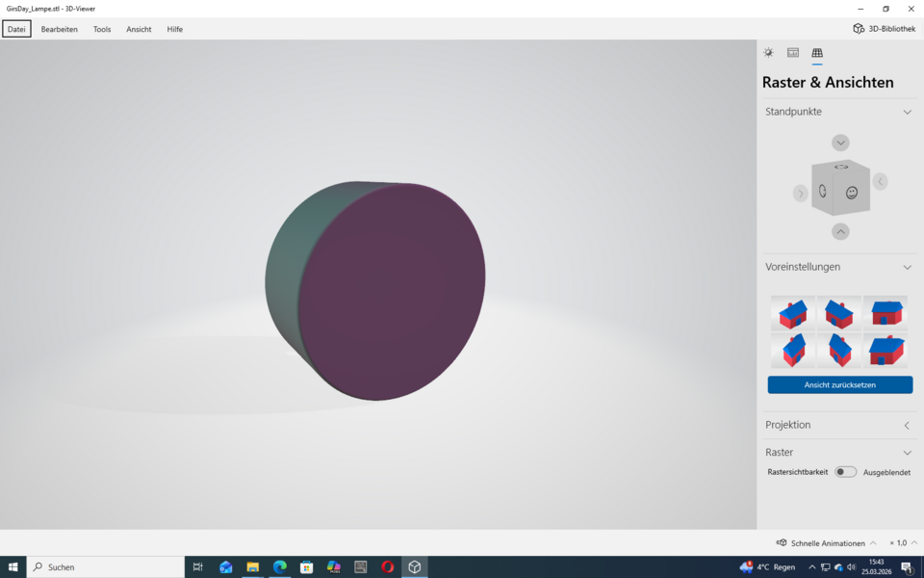Screen dimensions: 924x578
Task: Open the Statistiken panel icon
Action: 792,53
